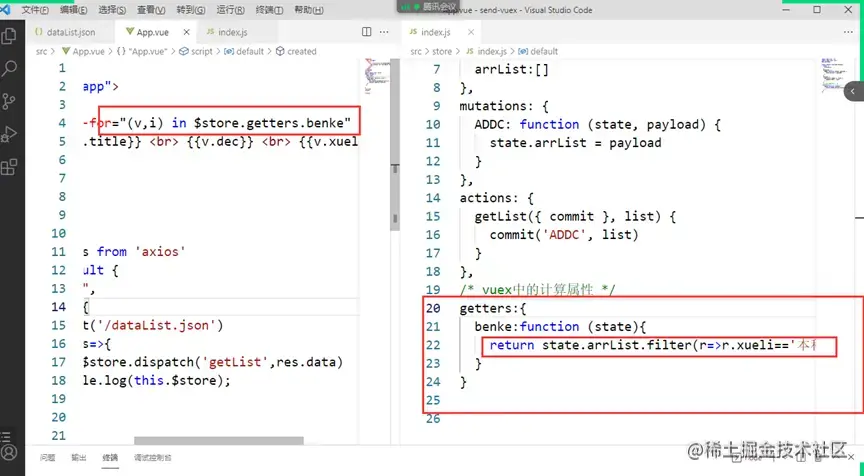The width and height of the screenshot is (864, 476).
Task: Open more actions menu of right editor group
Action: click(x=848, y=32)
